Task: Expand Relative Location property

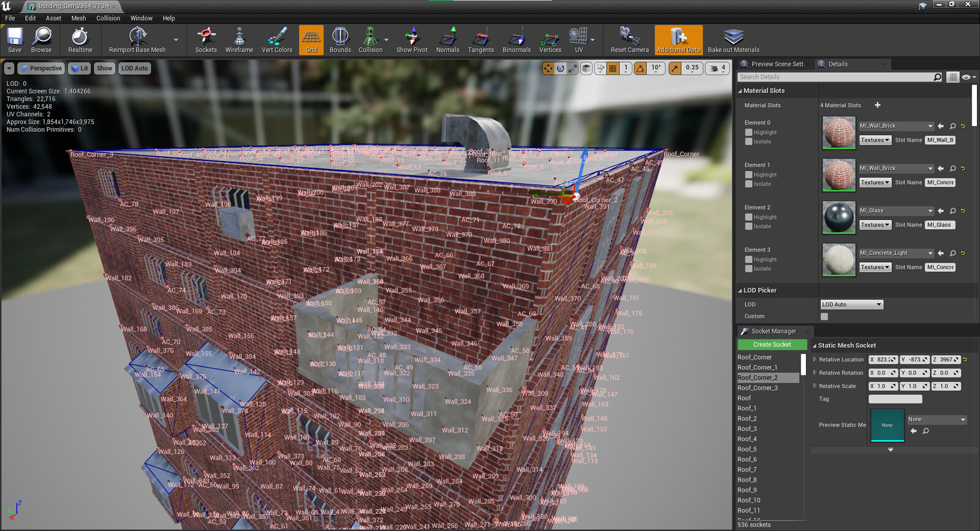Action: coord(815,360)
